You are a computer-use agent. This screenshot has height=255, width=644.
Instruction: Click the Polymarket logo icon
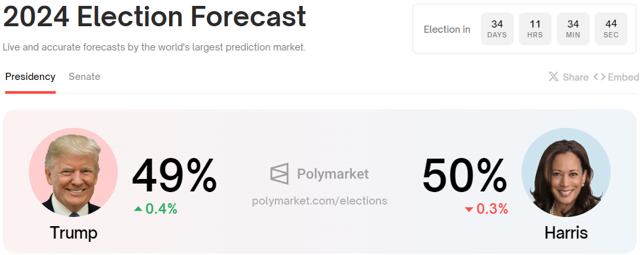click(x=279, y=174)
